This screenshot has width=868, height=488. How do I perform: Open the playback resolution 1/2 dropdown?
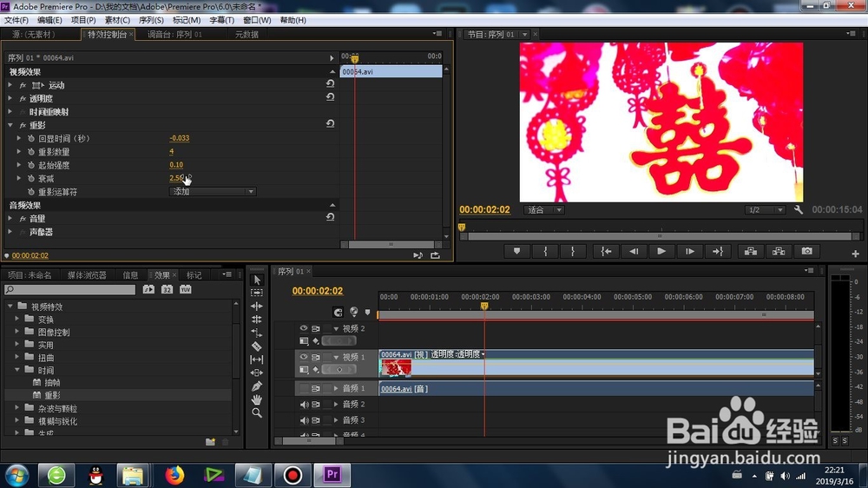(x=765, y=210)
